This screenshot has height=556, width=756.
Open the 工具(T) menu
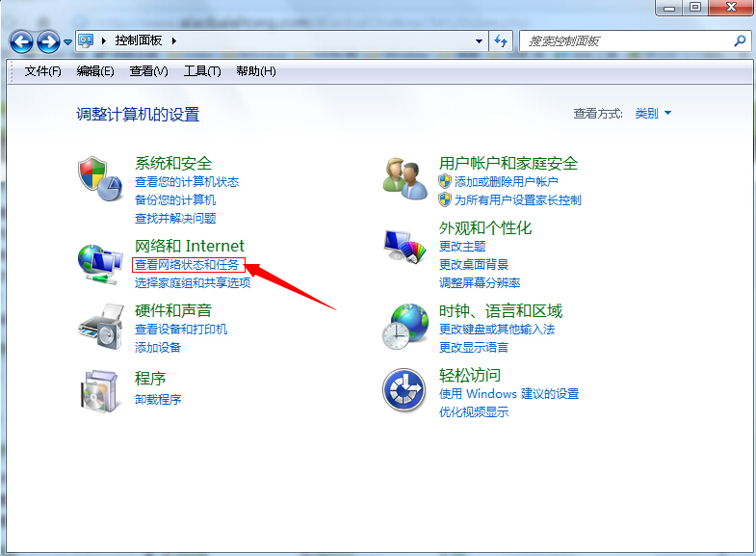click(x=202, y=71)
